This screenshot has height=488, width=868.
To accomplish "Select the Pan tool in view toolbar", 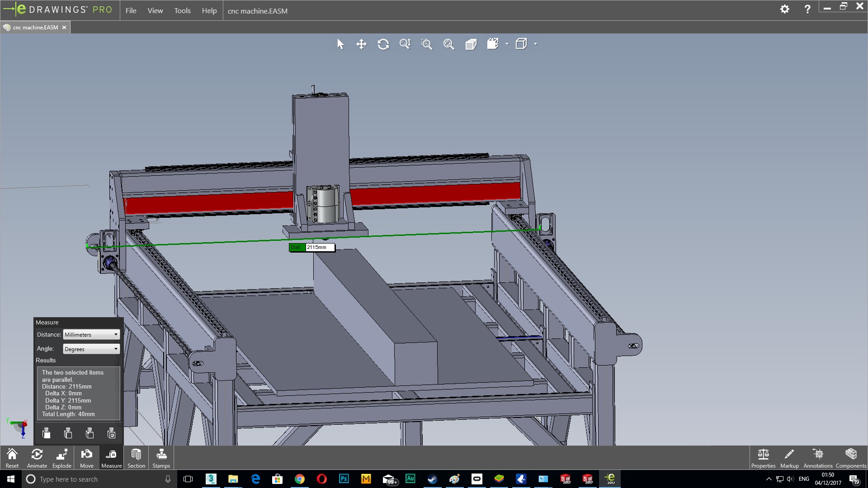I will pyautogui.click(x=361, y=44).
